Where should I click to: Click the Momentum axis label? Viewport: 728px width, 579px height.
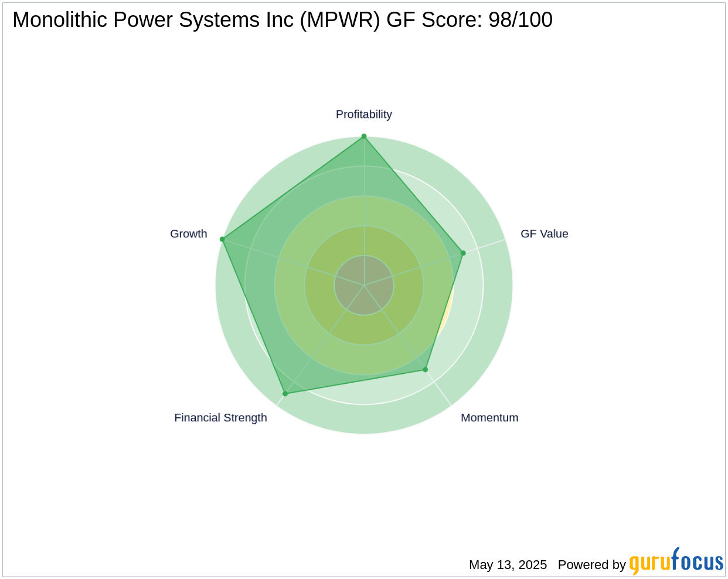pos(489,418)
